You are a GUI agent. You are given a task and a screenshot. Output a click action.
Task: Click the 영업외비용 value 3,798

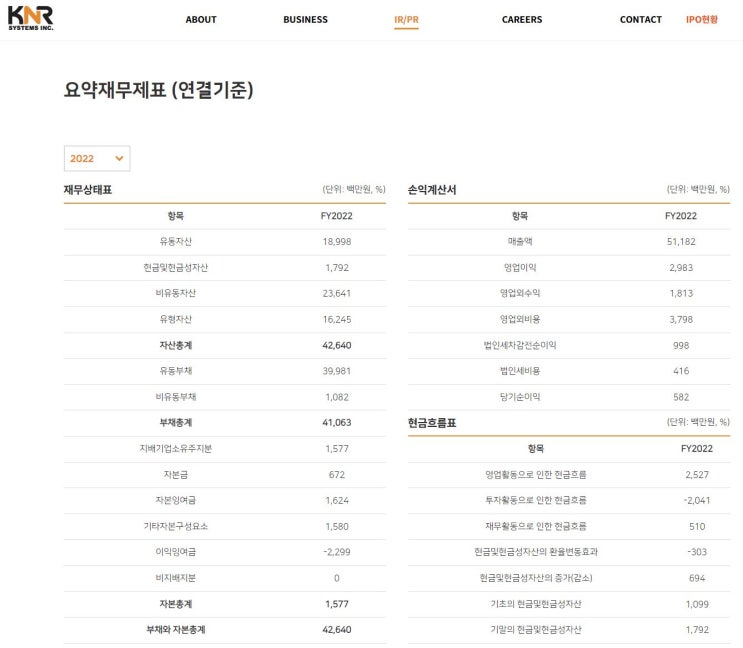click(x=681, y=319)
